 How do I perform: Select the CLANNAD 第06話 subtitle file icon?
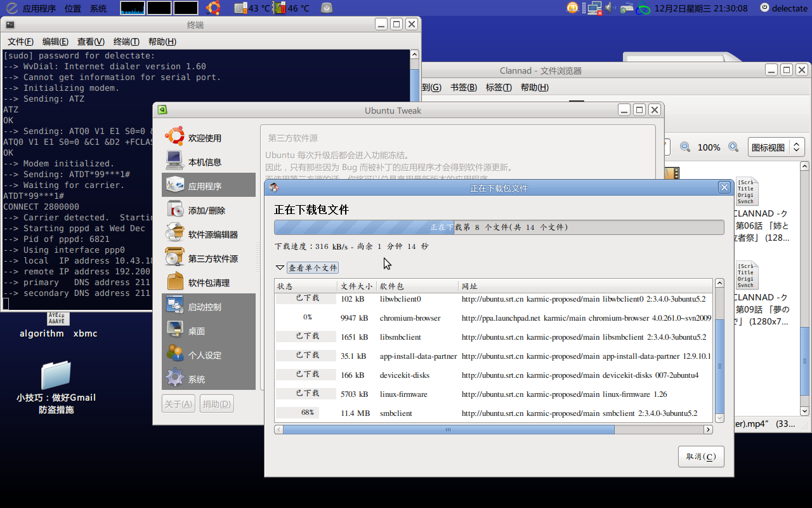pos(747,191)
